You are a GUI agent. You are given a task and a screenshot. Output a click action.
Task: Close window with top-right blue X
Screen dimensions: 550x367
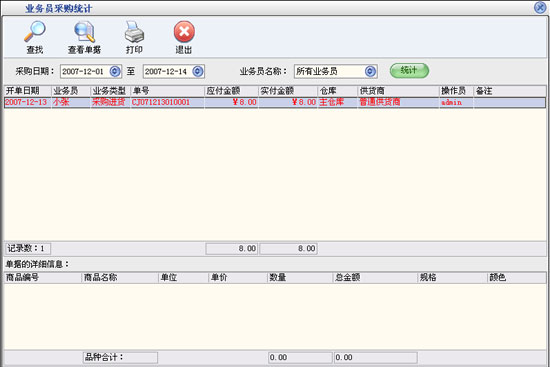pos(540,7)
